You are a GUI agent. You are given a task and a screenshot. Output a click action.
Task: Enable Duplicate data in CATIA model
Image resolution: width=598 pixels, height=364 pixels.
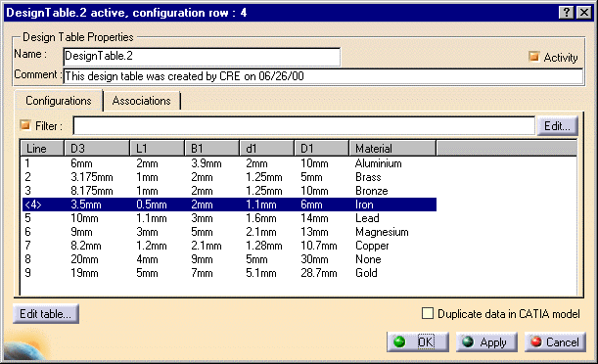coord(427,313)
